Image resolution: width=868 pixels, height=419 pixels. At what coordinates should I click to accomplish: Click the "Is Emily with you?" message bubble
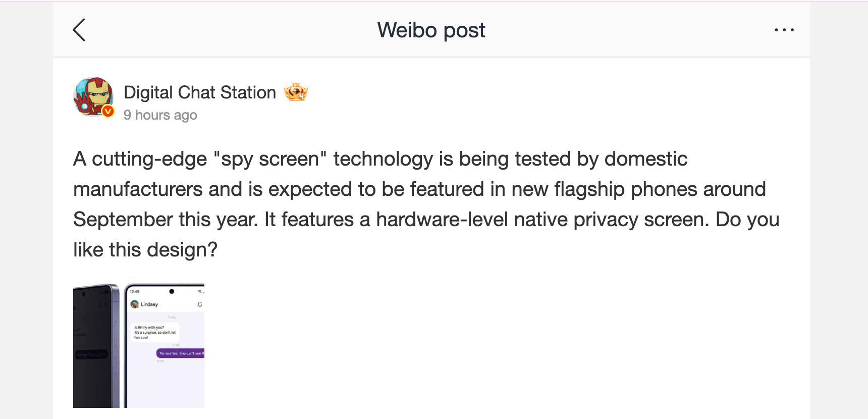point(155,332)
